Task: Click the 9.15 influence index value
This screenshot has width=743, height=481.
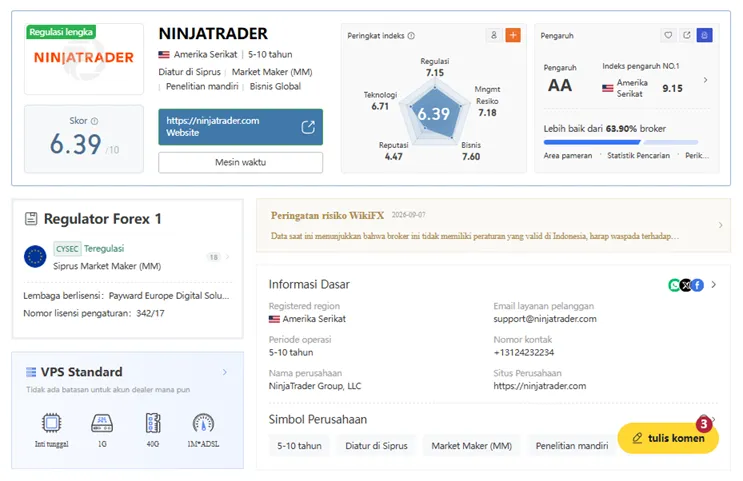Action: pos(672,89)
